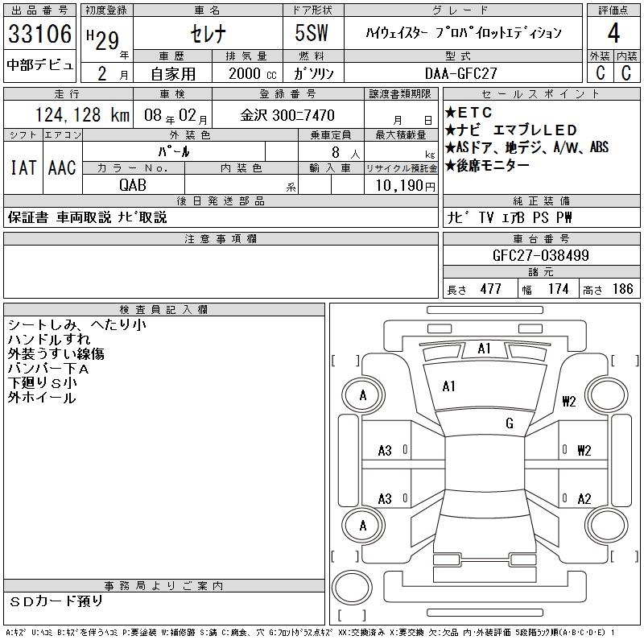
Task: Click spare tire circle in diagram
Action: coord(352,587)
